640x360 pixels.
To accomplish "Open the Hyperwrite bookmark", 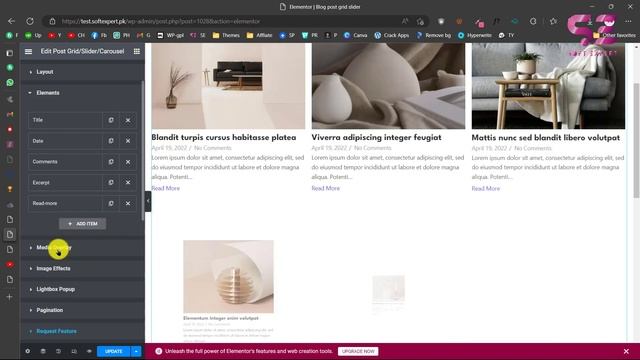I will (x=475, y=36).
